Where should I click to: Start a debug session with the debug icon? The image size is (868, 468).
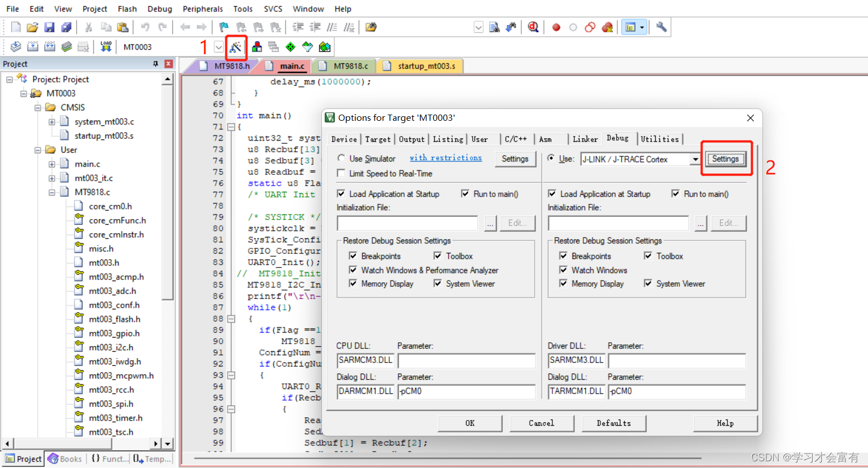click(x=533, y=27)
